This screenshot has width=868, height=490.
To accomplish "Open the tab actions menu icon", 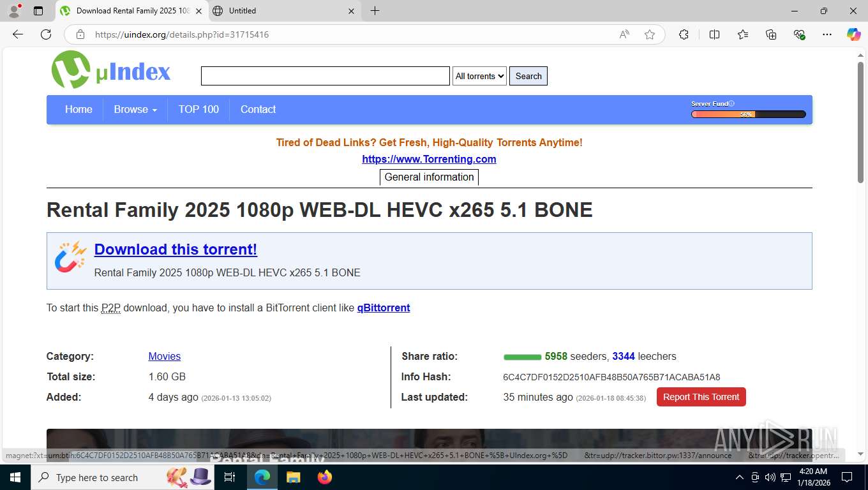I will click(x=38, y=11).
